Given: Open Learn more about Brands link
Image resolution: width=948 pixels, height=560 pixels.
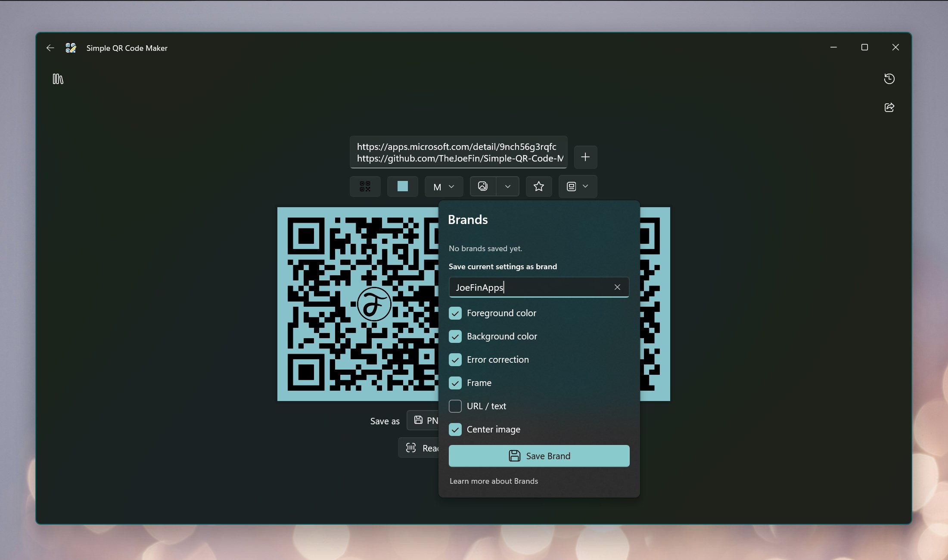Looking at the screenshot, I should (x=494, y=481).
